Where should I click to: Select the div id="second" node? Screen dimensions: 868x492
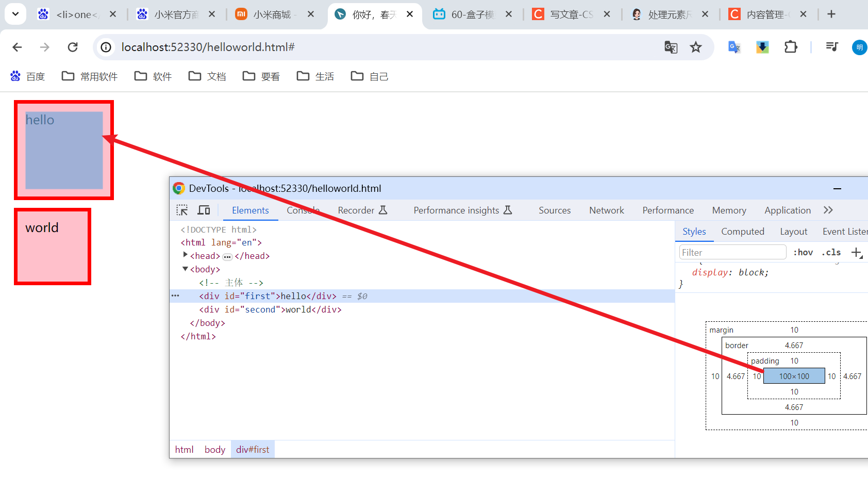pyautogui.click(x=270, y=309)
